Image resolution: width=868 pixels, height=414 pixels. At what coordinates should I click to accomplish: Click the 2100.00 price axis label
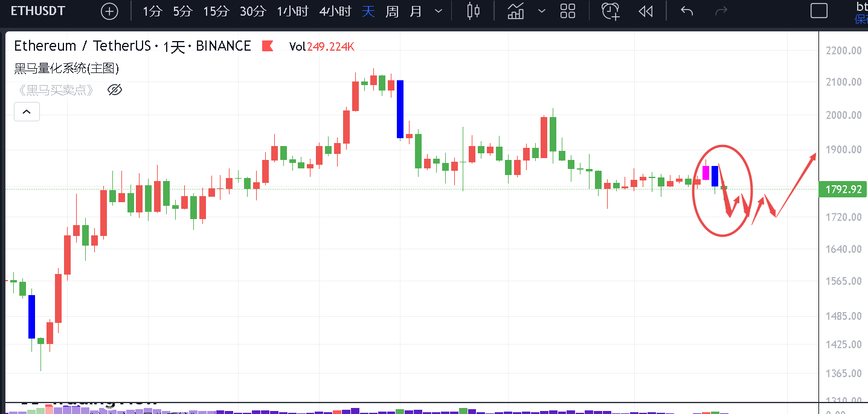(843, 81)
